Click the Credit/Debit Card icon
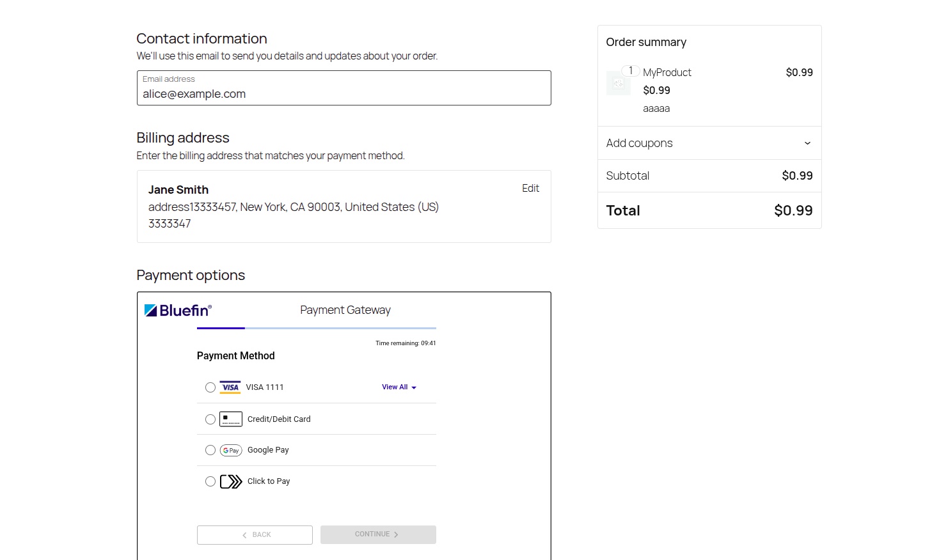This screenshot has height=560, width=939. coord(231,419)
